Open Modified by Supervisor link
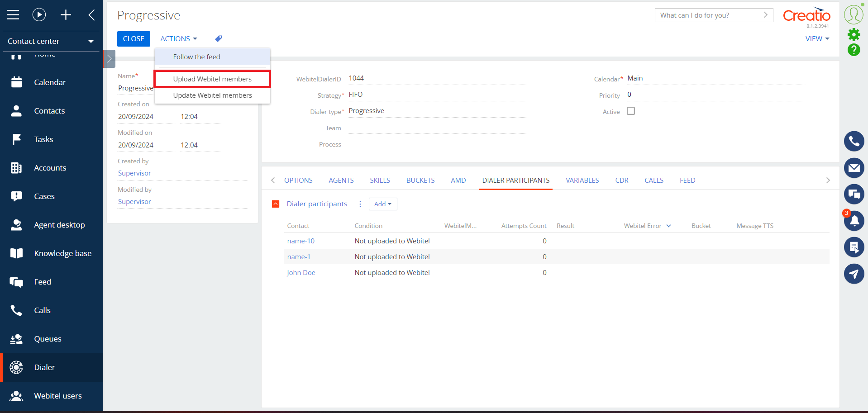Screen dimensions: 868x413 [134, 202]
